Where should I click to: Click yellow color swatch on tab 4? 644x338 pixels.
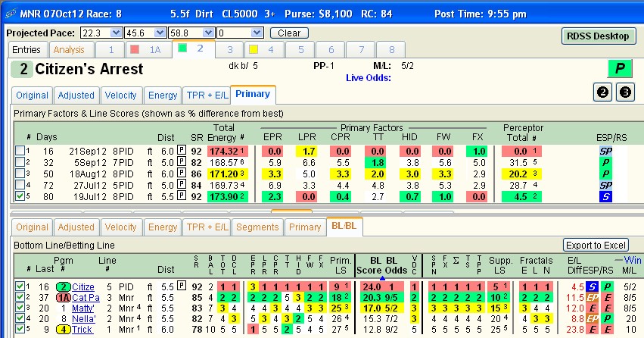pyautogui.click(x=254, y=49)
